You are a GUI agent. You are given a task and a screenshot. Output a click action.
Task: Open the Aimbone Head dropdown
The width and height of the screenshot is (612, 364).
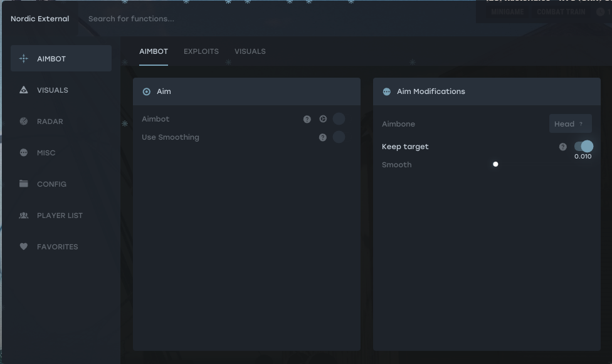coord(570,123)
